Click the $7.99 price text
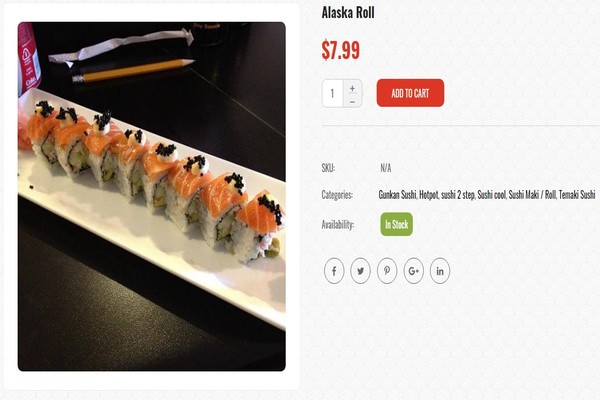Viewport: 600px width, 400px height. 341,50
